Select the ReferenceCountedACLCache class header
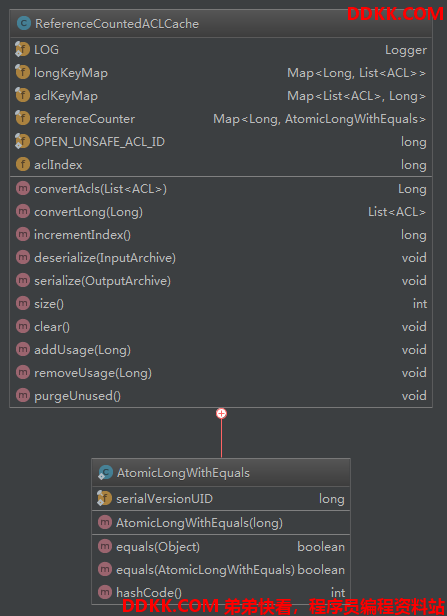This screenshot has height=616, width=447. pos(221,24)
